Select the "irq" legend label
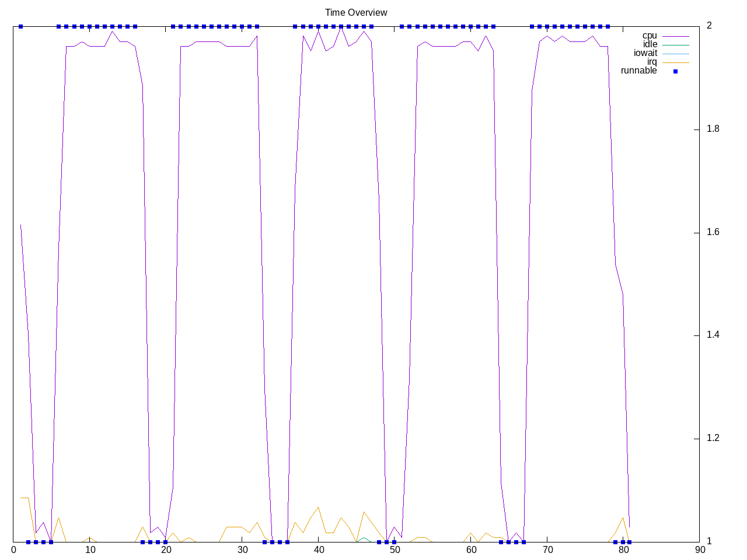The image size is (747, 560). (651, 62)
